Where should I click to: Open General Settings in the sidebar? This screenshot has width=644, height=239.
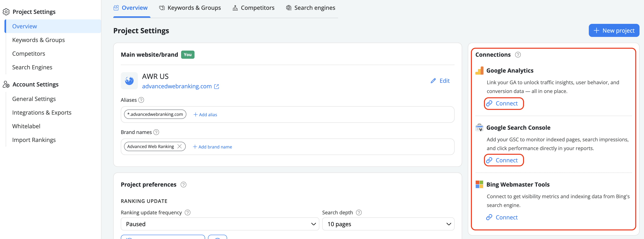[34, 99]
